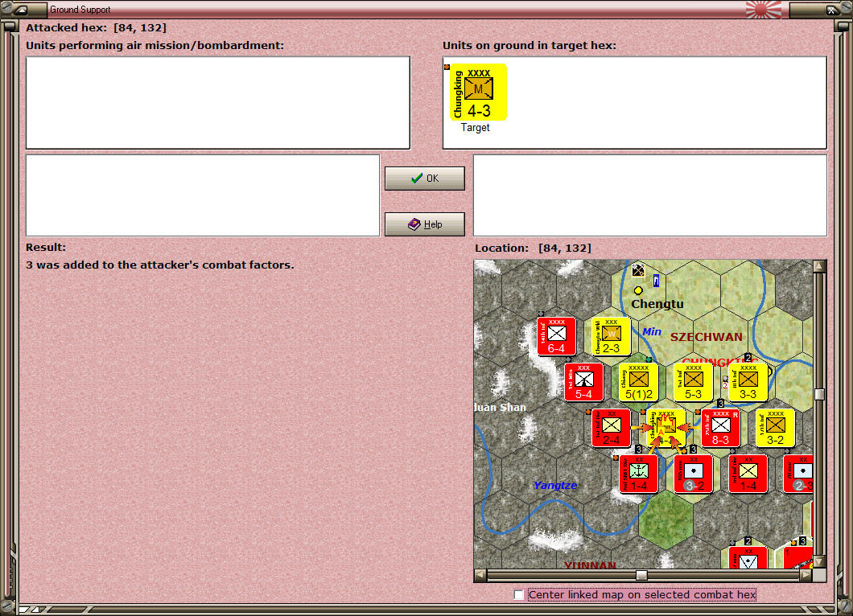Image resolution: width=853 pixels, height=616 pixels.
Task: Select the Chungking 4-3 target unit counter
Action: pyautogui.click(x=478, y=92)
